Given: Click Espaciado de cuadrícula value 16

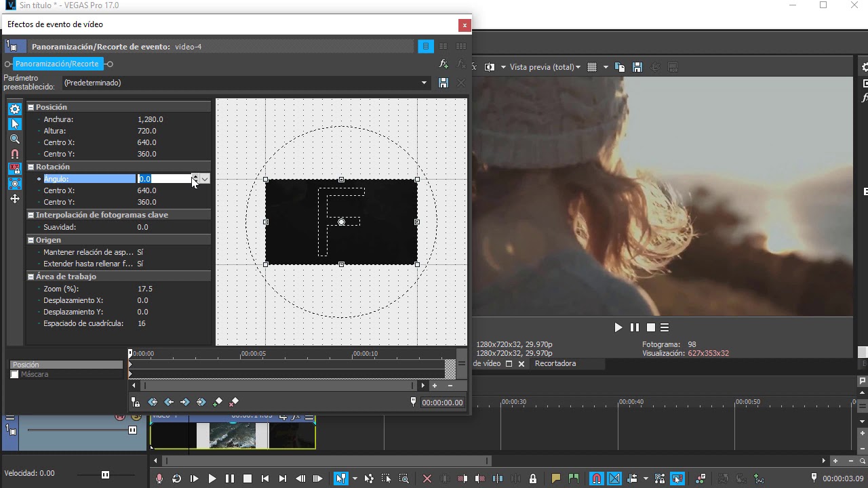Looking at the screenshot, I should 141,323.
